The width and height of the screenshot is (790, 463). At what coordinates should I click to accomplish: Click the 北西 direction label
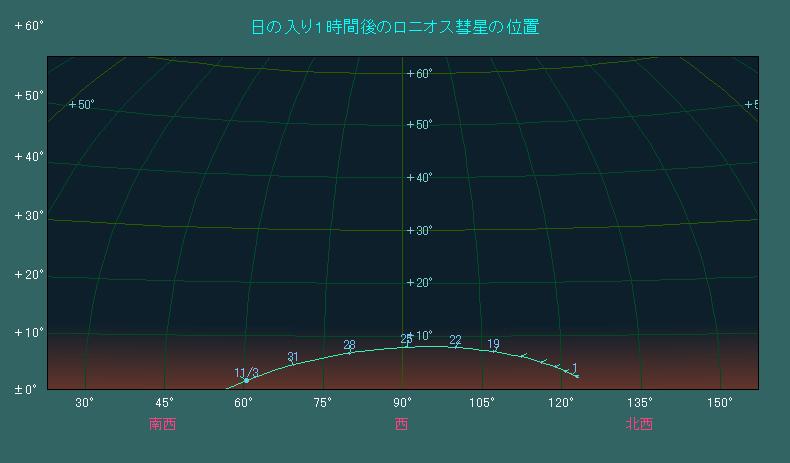coord(639,424)
